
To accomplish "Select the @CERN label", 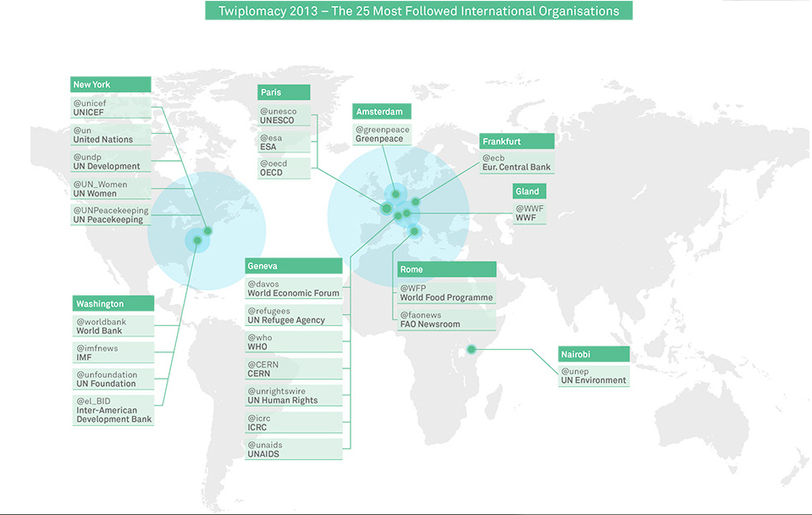I will point(294,369).
